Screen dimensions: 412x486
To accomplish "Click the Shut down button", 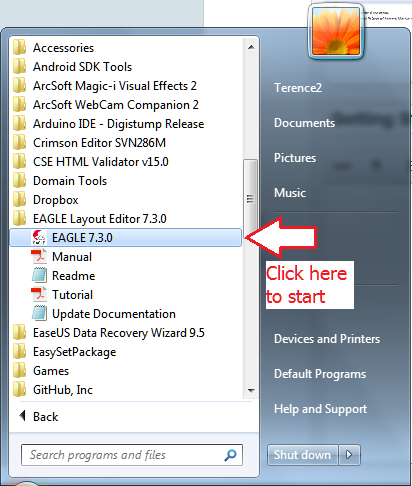I will click(x=302, y=455).
